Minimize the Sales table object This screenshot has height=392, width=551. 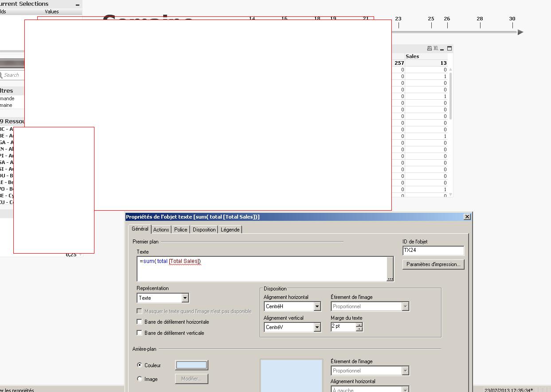click(442, 49)
